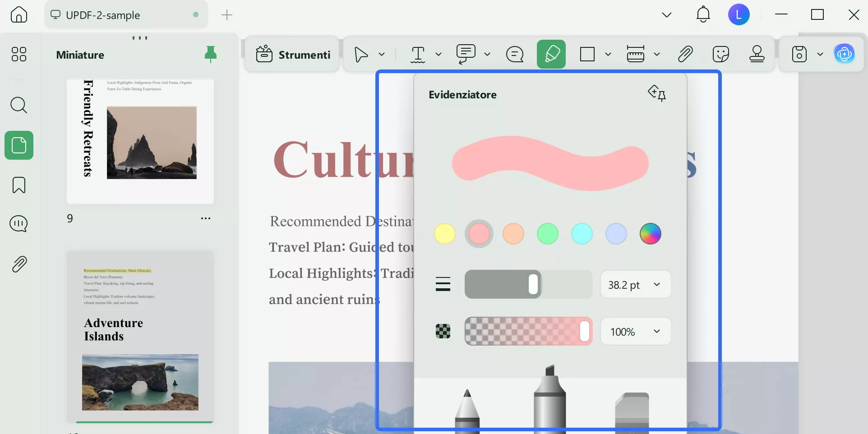Viewport: 868px width, 434px height.
Task: Click the save icon in toolbar
Action: point(799,55)
